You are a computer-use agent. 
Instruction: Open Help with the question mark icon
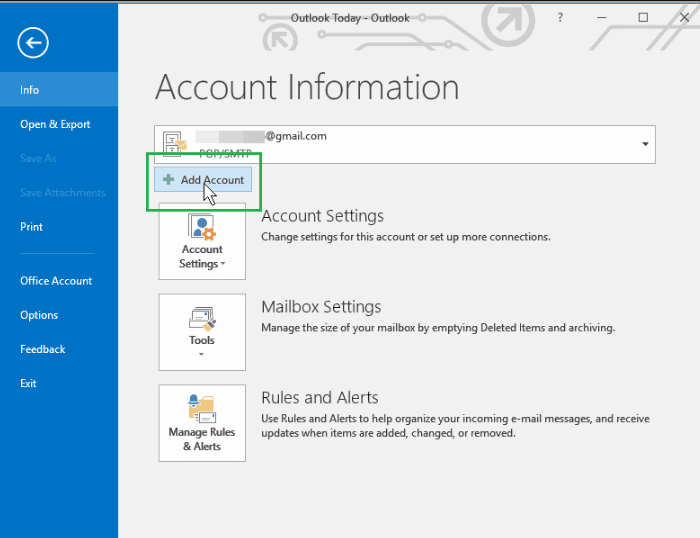(559, 17)
